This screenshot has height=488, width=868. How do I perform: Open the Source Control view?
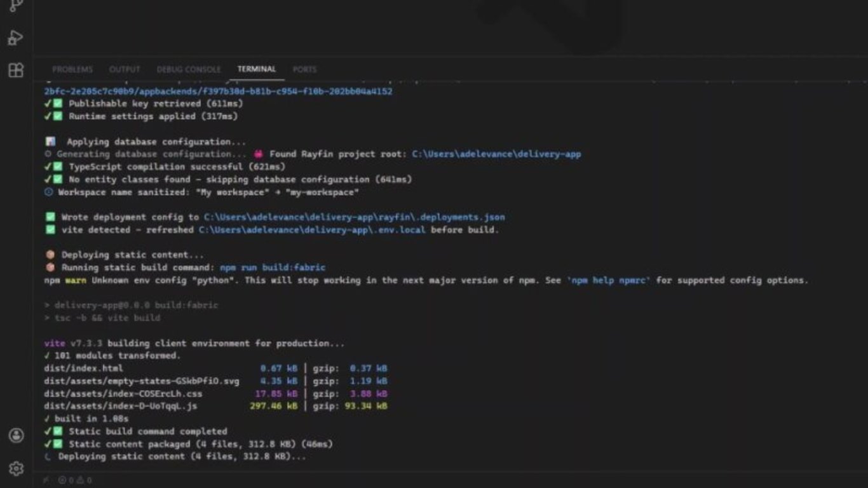16,6
